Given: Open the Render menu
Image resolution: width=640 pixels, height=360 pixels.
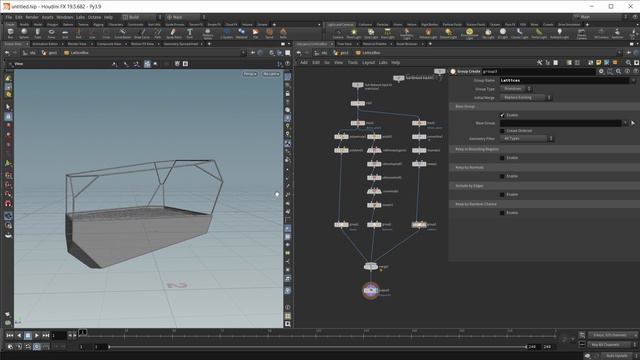Looking at the screenshot, I should (32, 17).
